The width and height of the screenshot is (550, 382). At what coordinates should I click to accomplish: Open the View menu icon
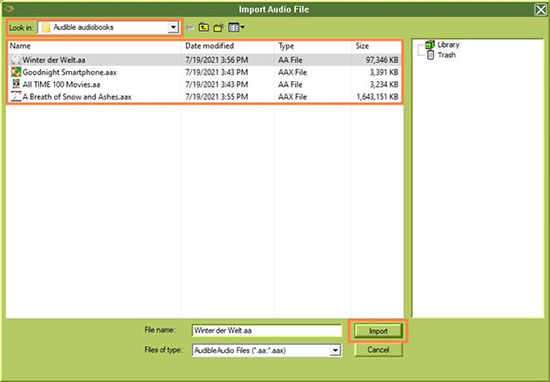point(236,27)
